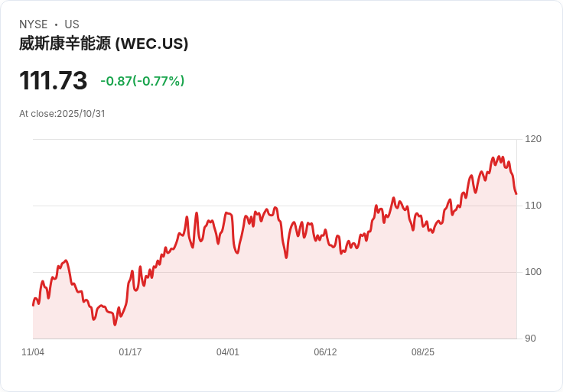
Task: Click the final data point at chart's right end
Action: pos(516,193)
